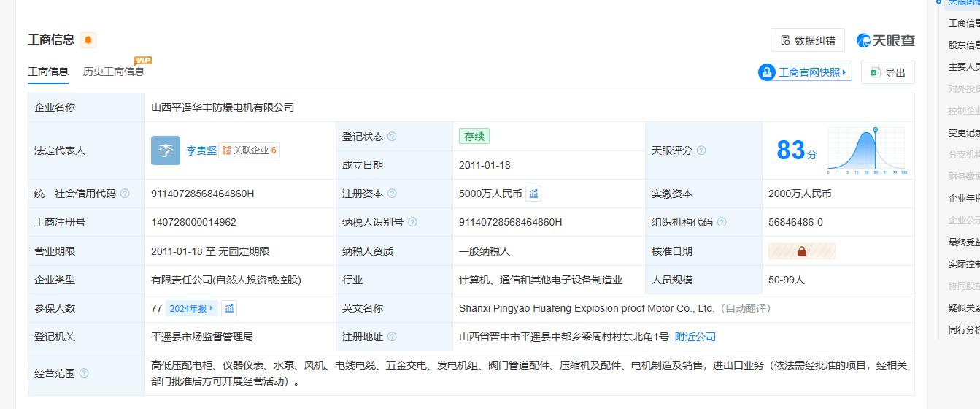Screen dimensions: 980x409
Task: Click the help icon next to 登记状态
Action: point(392,137)
